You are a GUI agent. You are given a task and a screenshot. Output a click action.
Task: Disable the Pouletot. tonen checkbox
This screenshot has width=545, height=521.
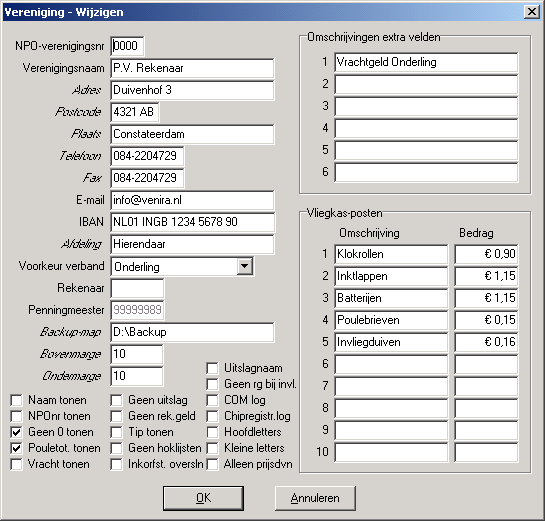[16, 448]
